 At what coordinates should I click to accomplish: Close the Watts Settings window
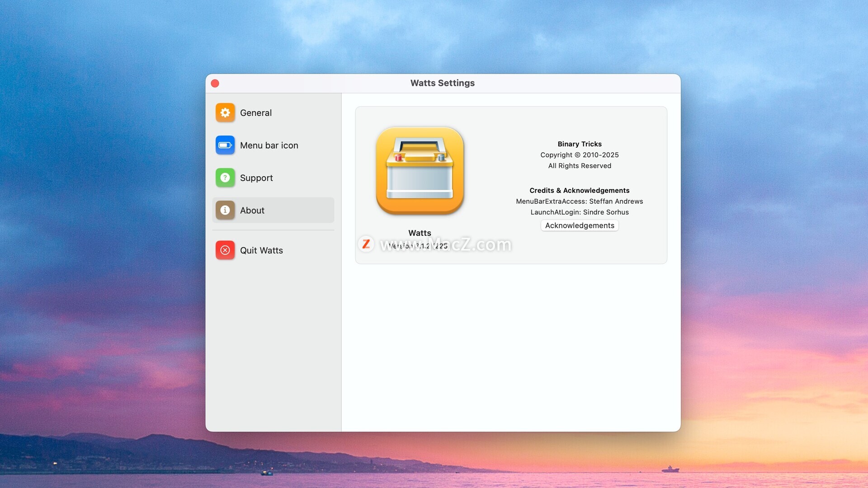point(215,83)
